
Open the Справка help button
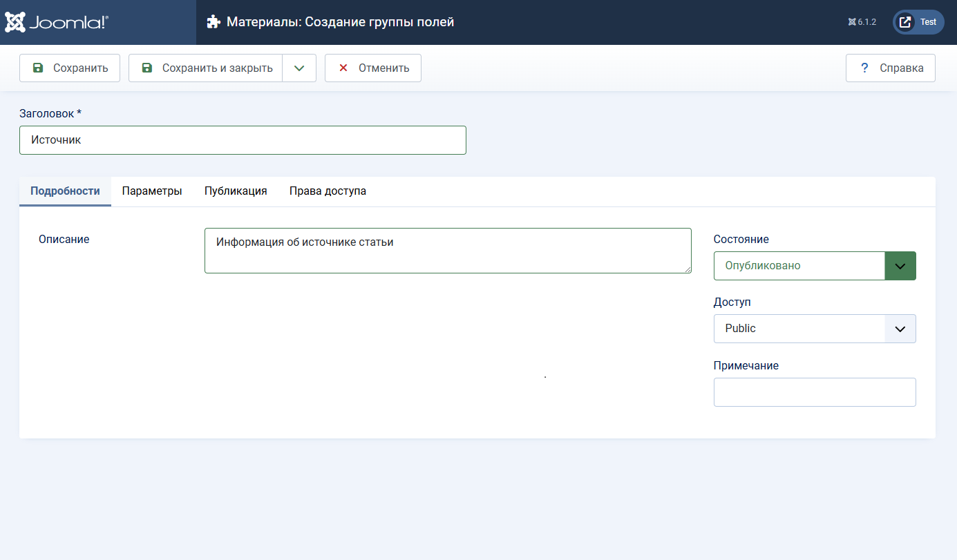pos(891,68)
